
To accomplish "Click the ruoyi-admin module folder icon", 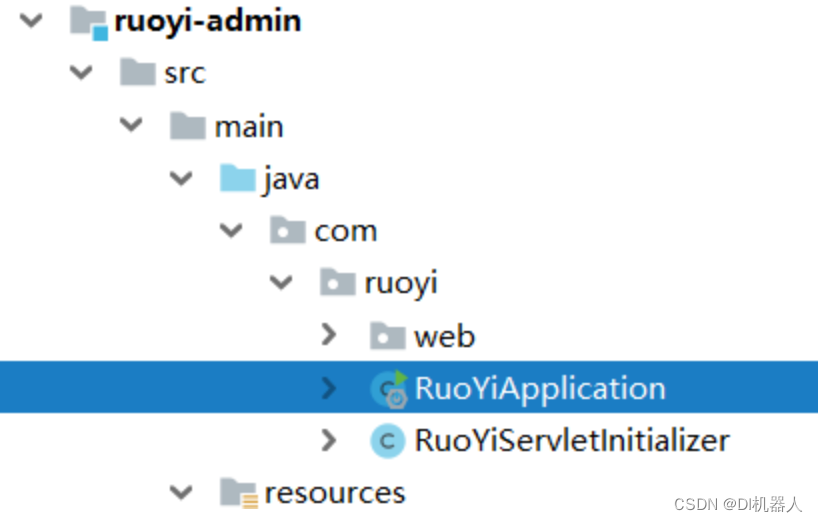I will pyautogui.click(x=89, y=22).
